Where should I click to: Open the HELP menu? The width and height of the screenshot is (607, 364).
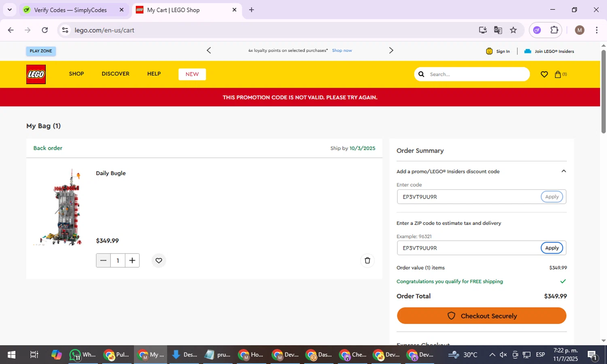pyautogui.click(x=154, y=74)
